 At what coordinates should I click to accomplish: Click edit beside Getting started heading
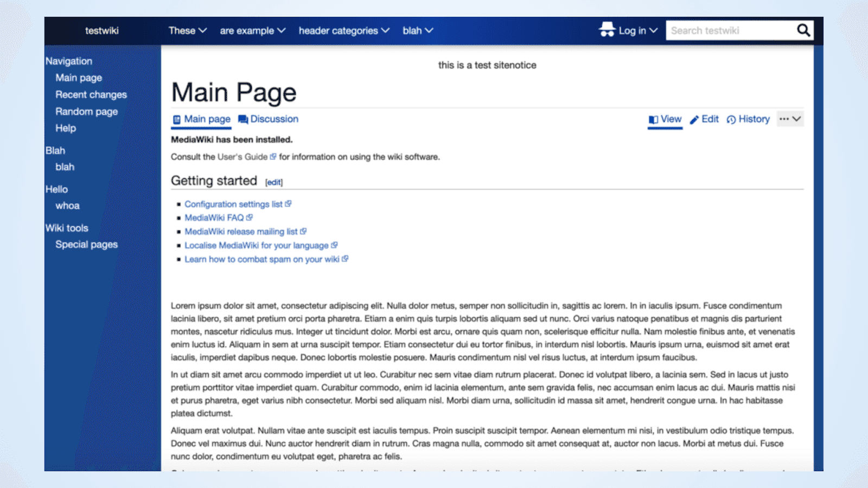[x=273, y=182]
